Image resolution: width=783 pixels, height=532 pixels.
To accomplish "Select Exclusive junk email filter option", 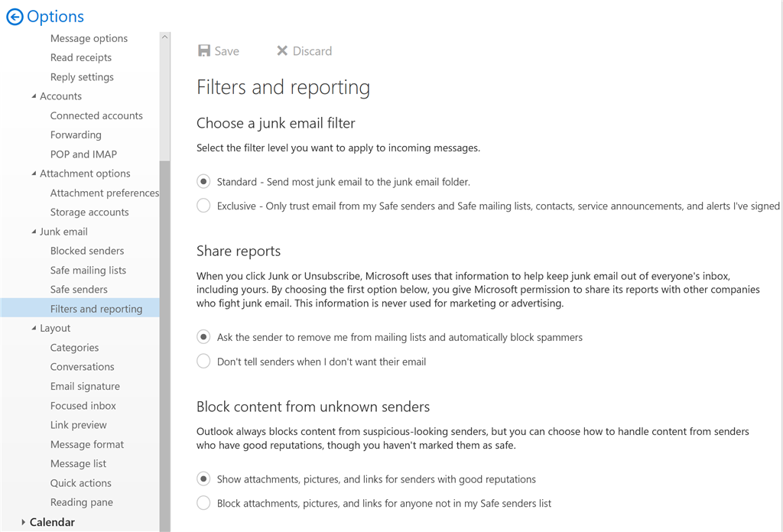I will (x=203, y=206).
